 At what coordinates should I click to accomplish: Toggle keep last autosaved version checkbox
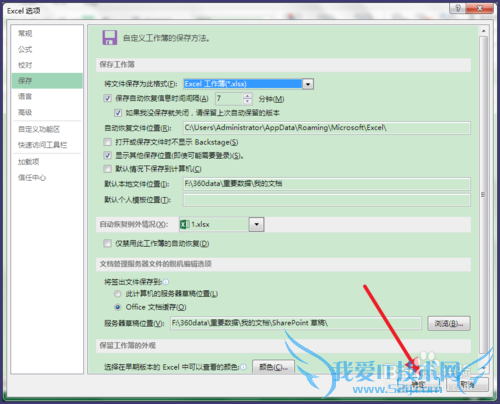[118, 113]
